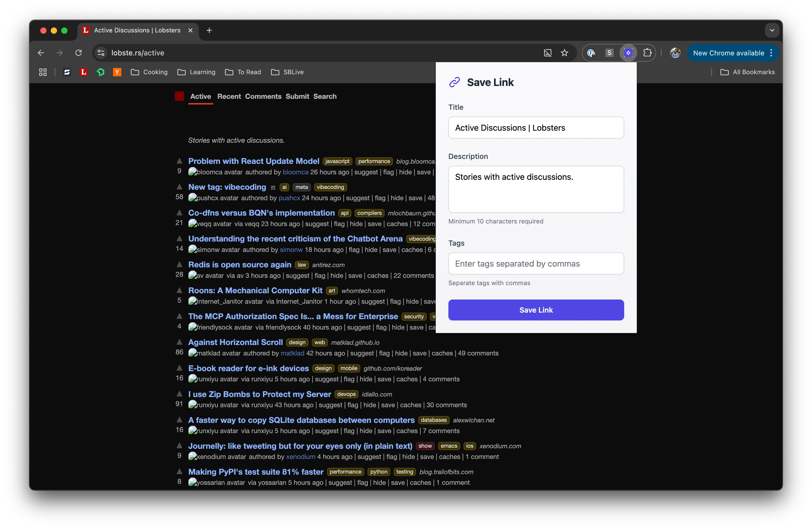Screen dimensions: 812x529
Task: Open Chrome's three-dot menu
Action: pos(771,53)
